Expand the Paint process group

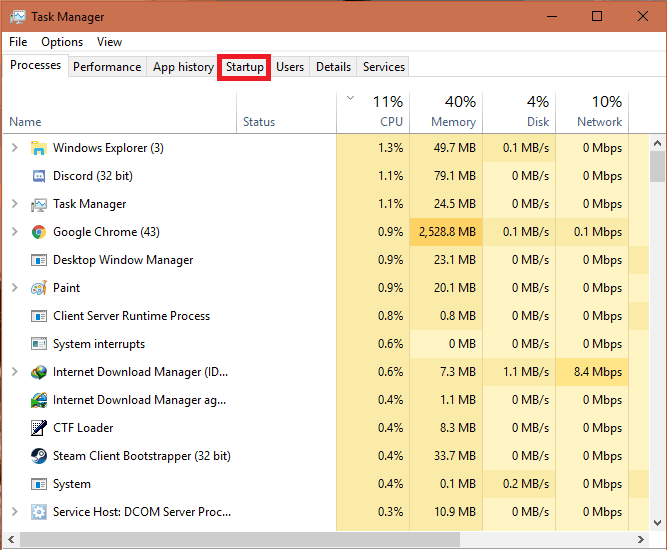click(14, 288)
